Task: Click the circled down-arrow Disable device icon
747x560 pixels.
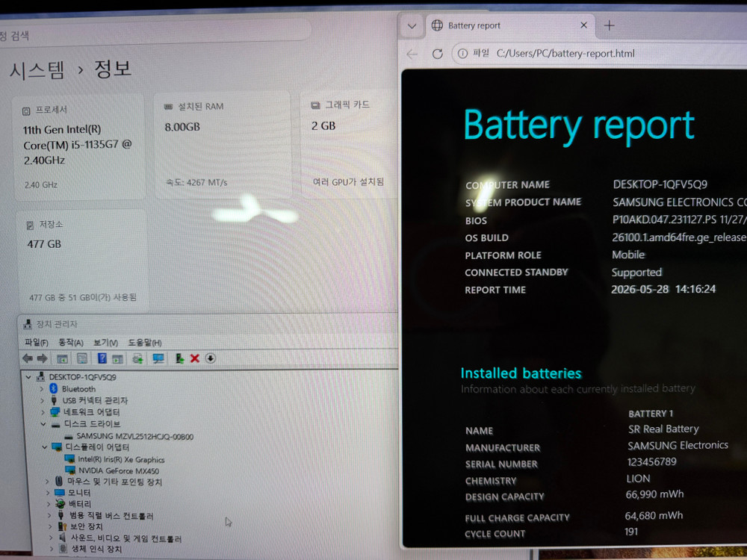Action: click(210, 358)
